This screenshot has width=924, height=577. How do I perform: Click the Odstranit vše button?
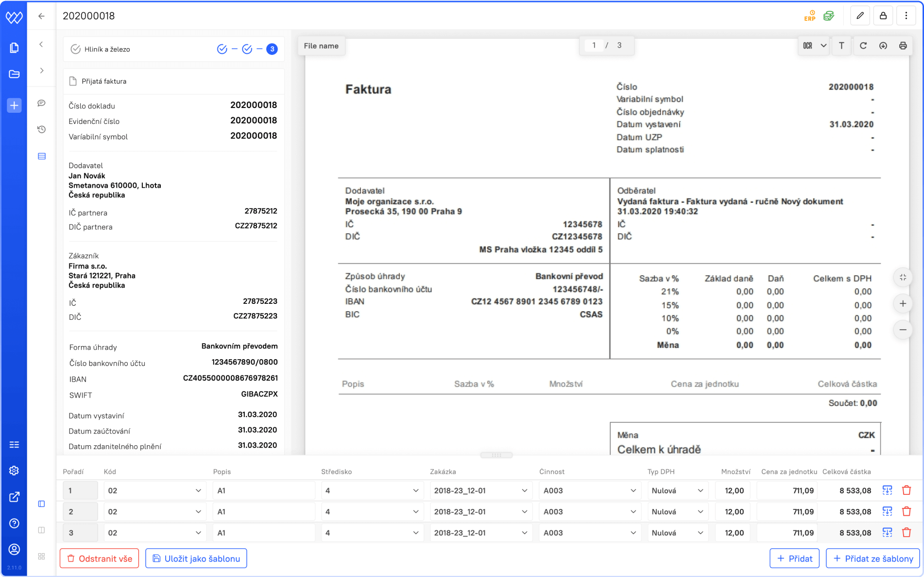(x=99, y=559)
